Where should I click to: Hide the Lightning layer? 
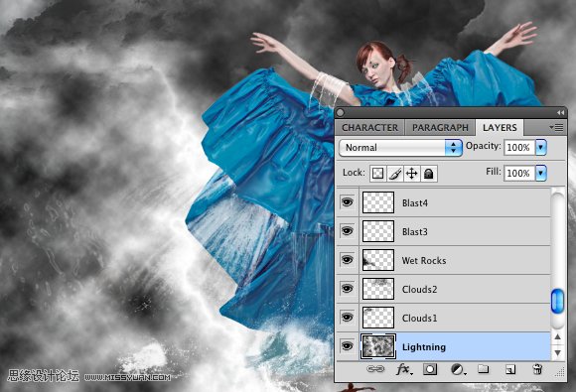[348, 345]
